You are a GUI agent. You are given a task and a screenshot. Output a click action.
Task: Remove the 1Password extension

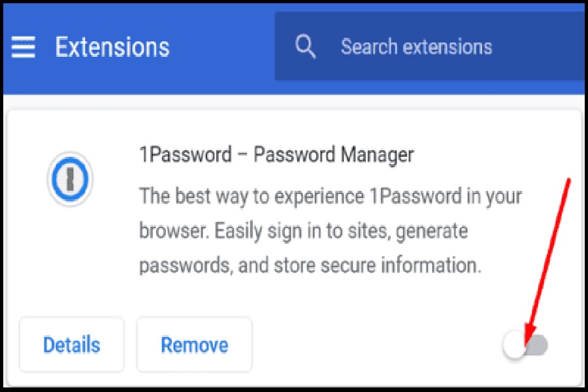[194, 345]
